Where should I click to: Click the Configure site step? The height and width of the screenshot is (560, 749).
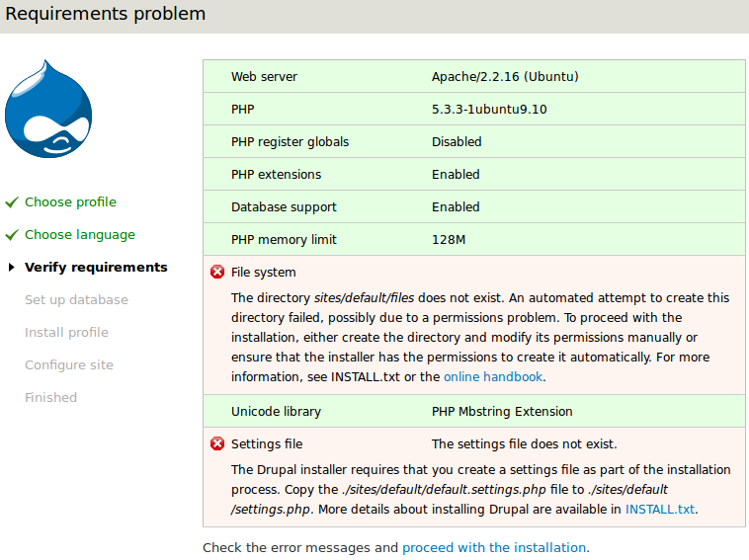coord(69,365)
